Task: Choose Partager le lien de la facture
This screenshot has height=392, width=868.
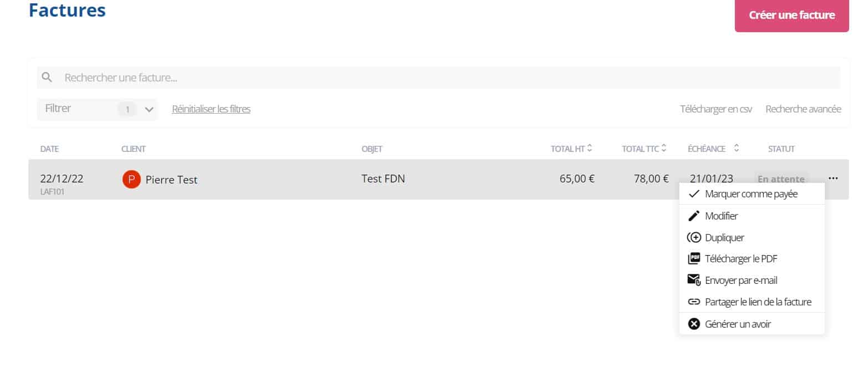Action: (758, 302)
